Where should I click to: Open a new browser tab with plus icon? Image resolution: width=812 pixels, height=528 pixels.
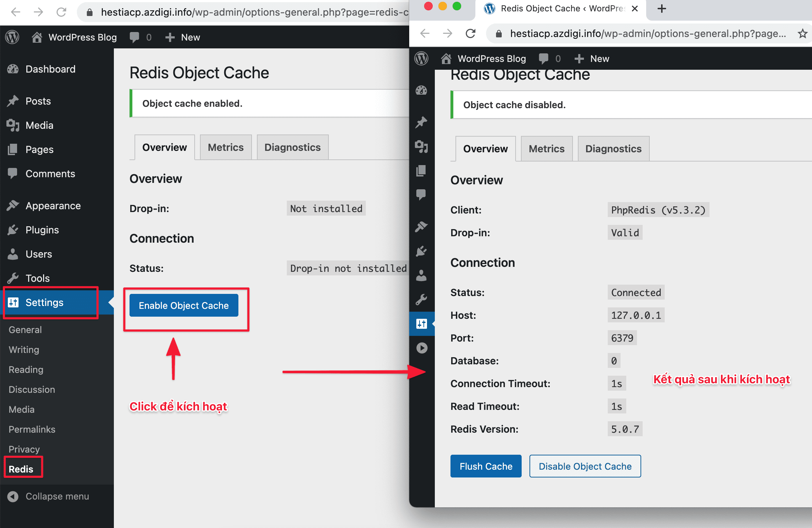coord(661,9)
